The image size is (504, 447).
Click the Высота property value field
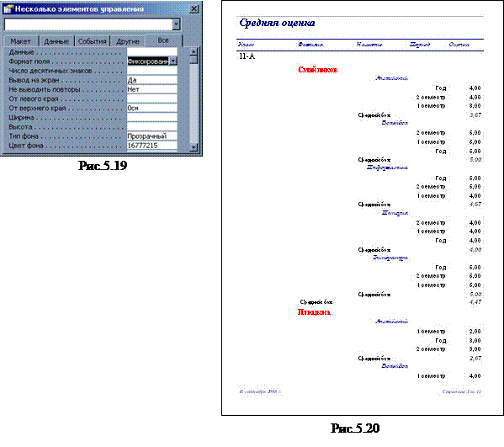[x=152, y=127]
